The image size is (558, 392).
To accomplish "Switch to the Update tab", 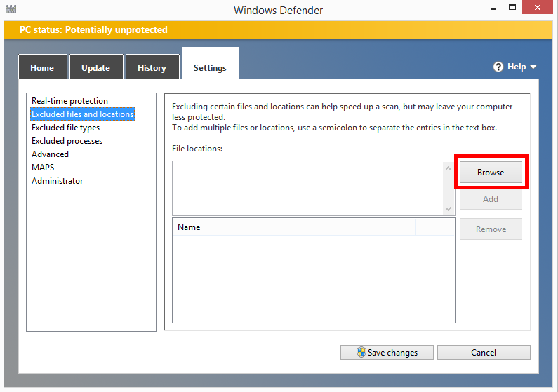I will (96, 67).
